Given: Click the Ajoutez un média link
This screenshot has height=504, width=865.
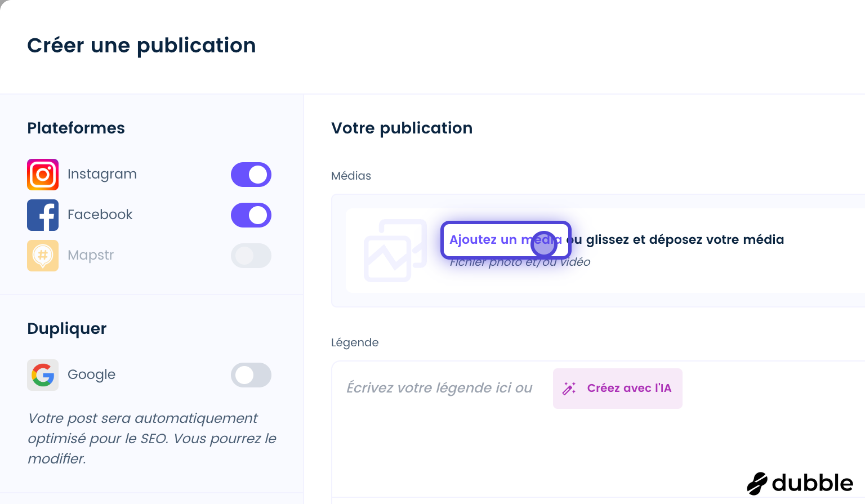Looking at the screenshot, I should point(506,240).
